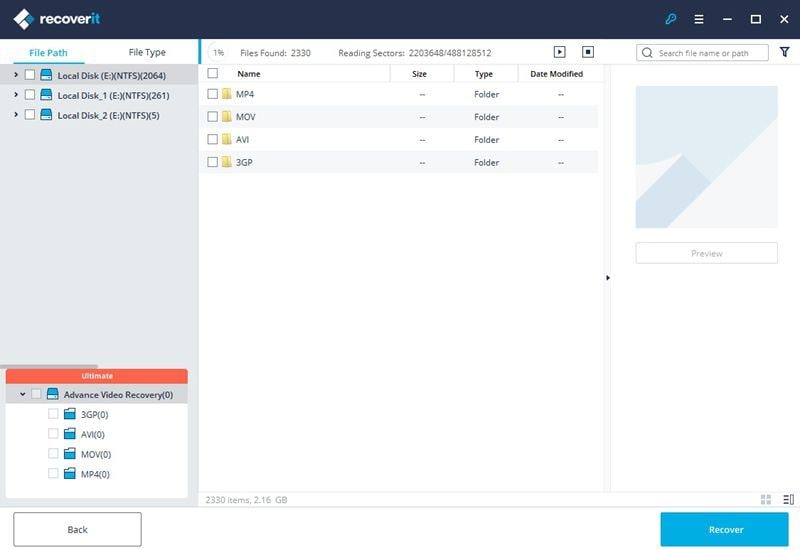
Task: Expand Local Disk (E:)(NTFS)(2064) tree node
Action: tap(16, 75)
